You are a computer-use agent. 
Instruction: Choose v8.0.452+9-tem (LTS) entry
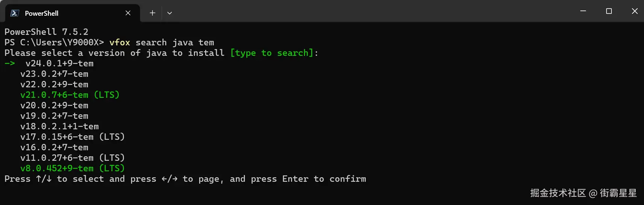pos(73,168)
